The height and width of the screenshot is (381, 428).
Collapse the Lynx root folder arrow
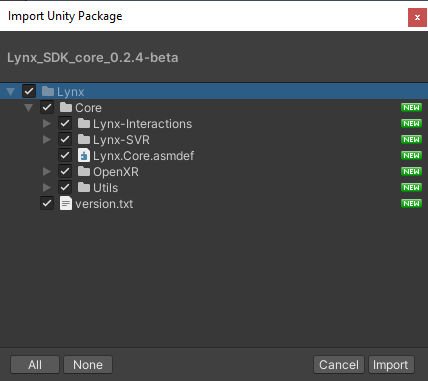(11, 92)
